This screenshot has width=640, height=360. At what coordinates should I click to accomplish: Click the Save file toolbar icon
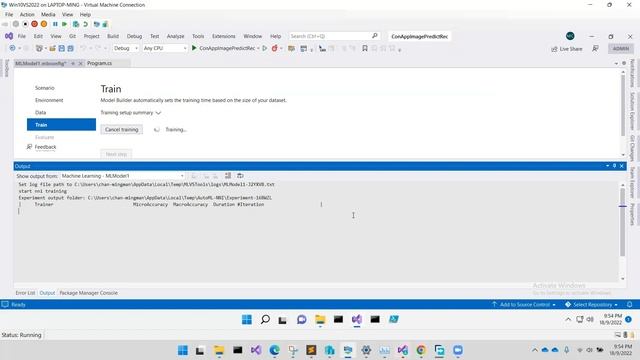(62, 48)
